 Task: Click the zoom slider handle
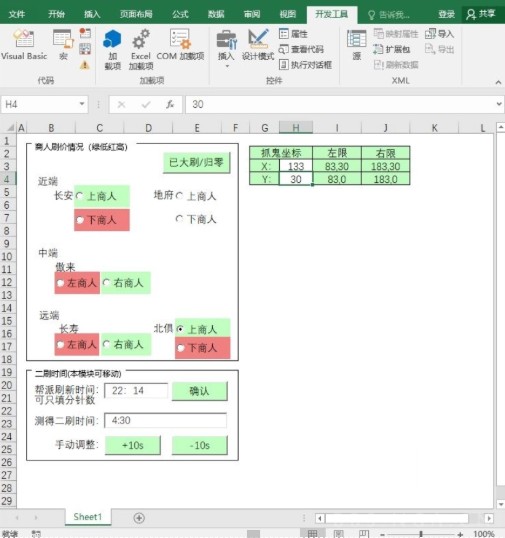pos(421,534)
